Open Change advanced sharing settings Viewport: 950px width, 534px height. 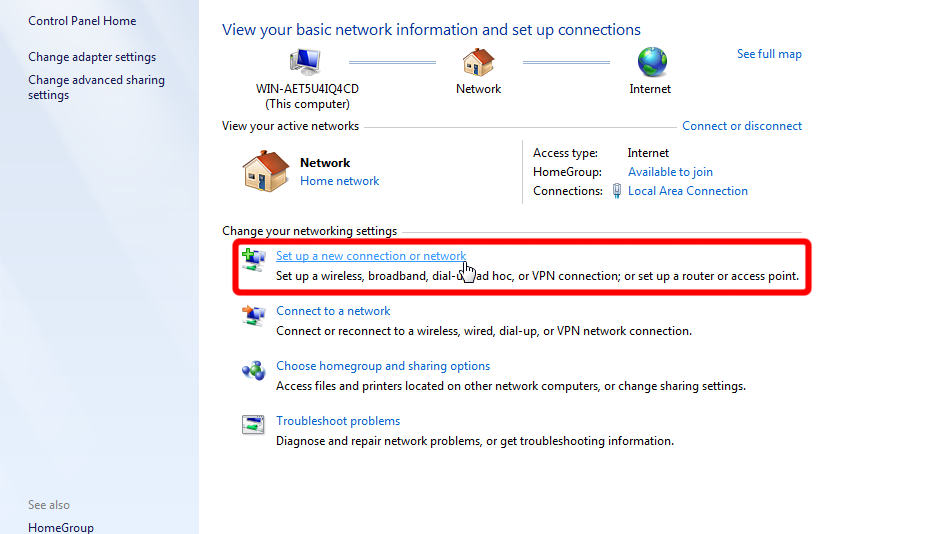[96, 88]
